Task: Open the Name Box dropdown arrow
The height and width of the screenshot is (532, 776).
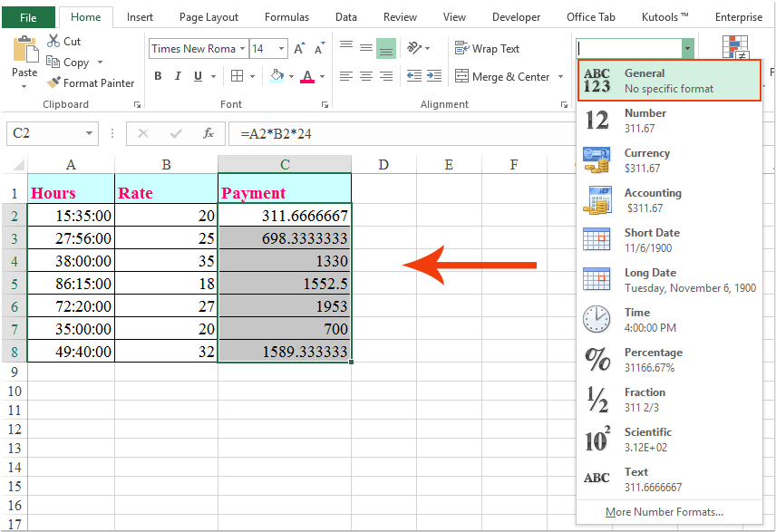Action: click(x=89, y=133)
